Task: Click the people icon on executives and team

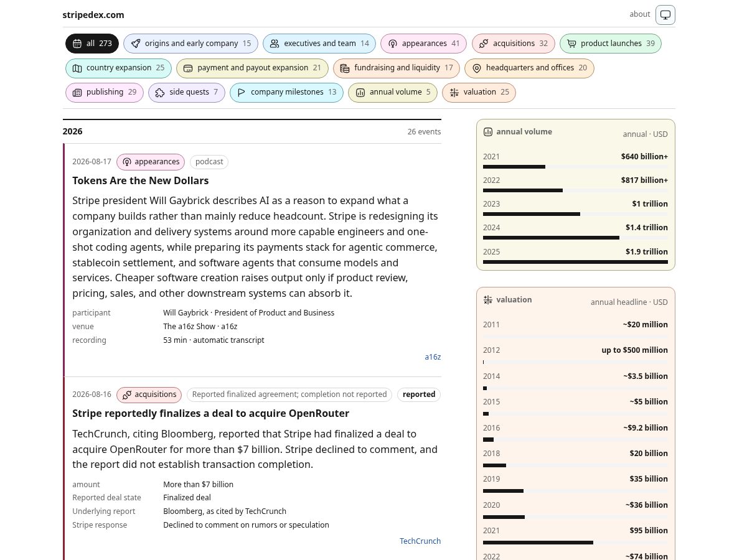Action: [275, 44]
